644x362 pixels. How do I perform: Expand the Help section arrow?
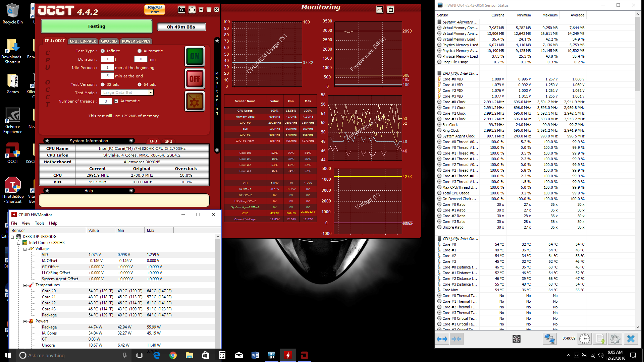tap(131, 191)
